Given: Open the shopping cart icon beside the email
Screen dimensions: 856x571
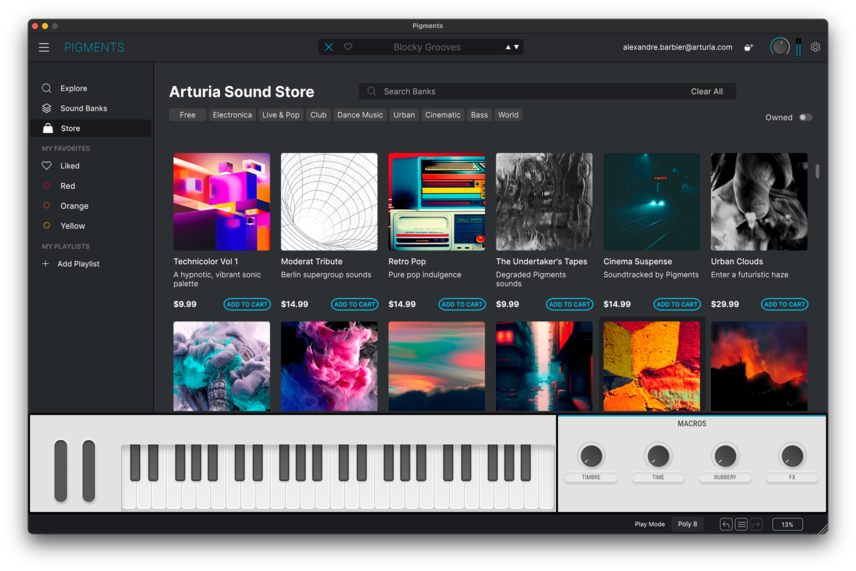Looking at the screenshot, I should 748,47.
